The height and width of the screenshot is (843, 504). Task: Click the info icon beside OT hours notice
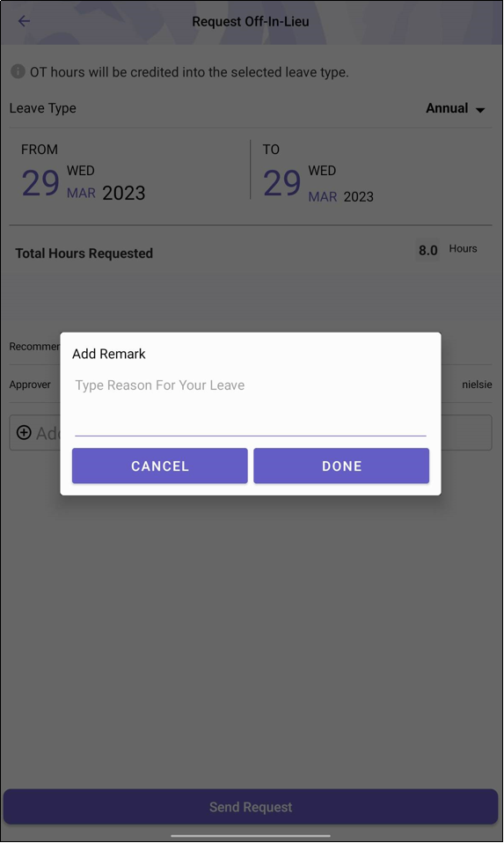point(18,71)
